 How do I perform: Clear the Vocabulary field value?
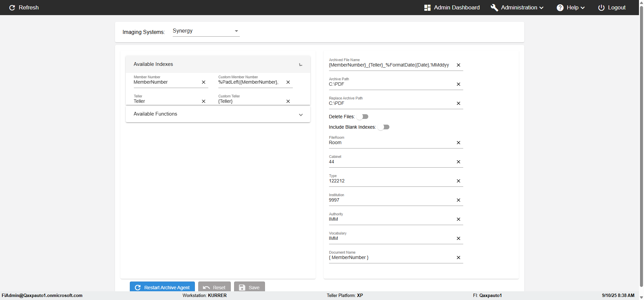(458, 239)
